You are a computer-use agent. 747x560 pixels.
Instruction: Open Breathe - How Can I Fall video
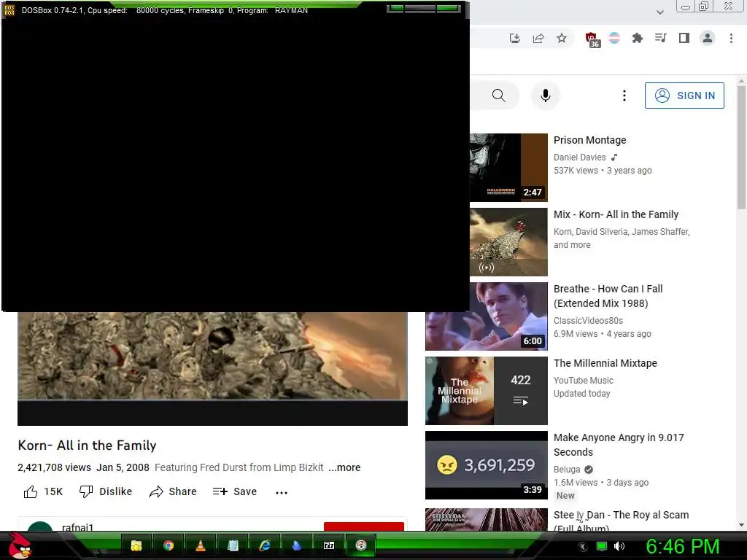608,296
